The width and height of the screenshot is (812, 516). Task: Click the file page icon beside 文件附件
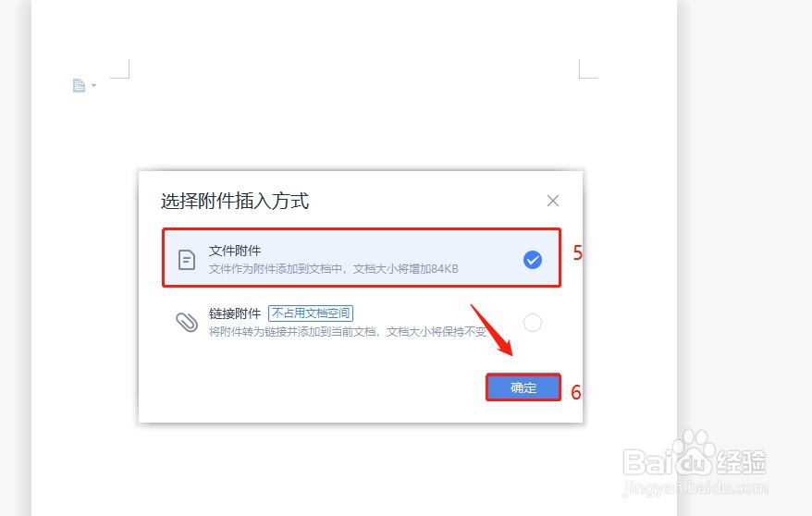point(187,260)
